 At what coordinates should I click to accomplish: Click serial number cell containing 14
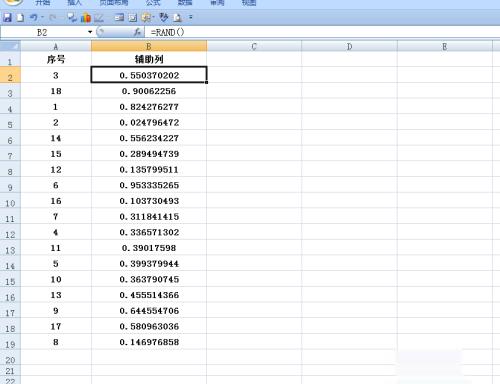[56, 138]
